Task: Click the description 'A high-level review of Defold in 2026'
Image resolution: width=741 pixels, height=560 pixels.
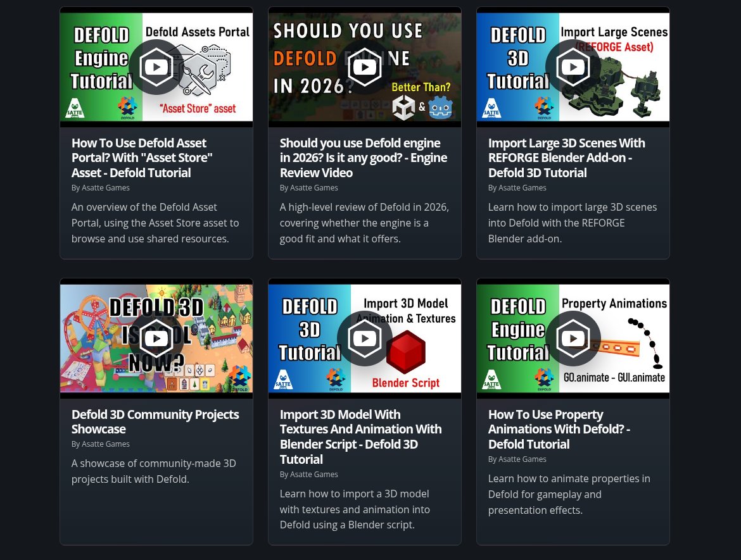Action: pos(364,223)
